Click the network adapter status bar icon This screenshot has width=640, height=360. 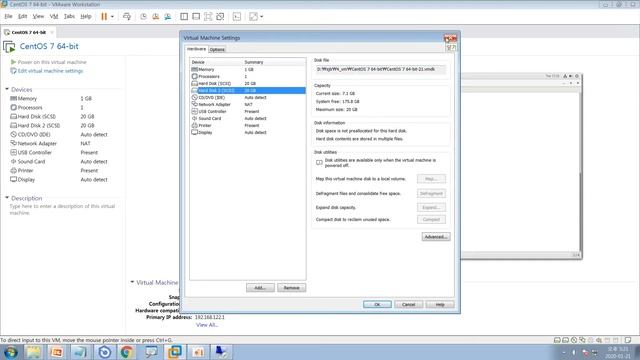pos(582,340)
